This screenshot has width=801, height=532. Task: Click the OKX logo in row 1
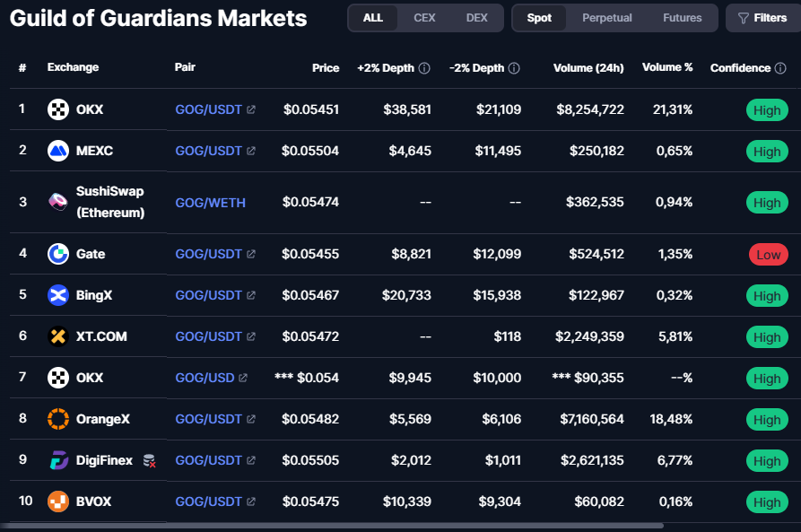click(x=58, y=109)
